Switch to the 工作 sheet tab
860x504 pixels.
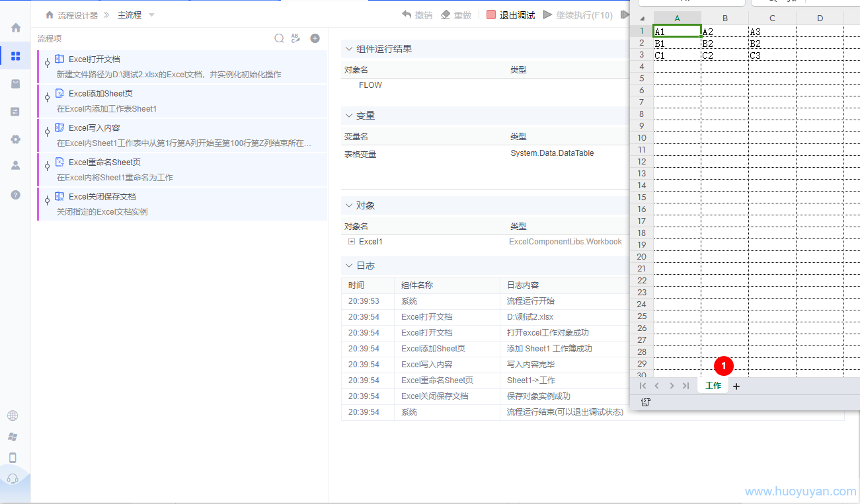coord(713,386)
